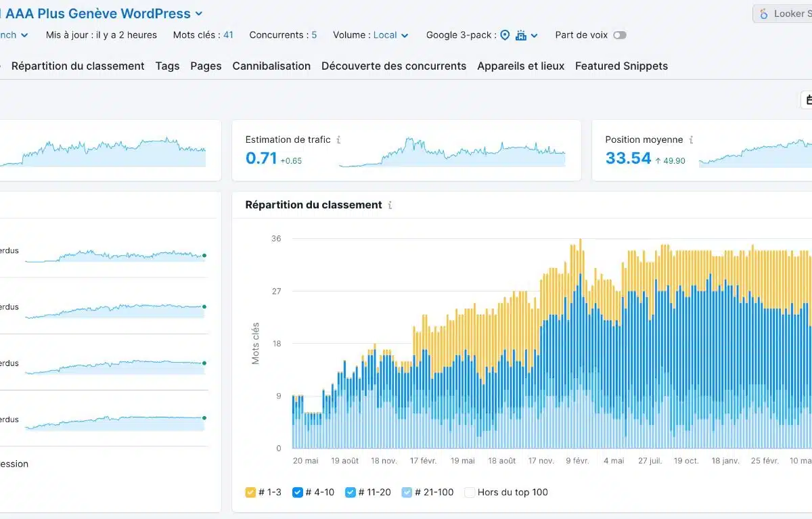The image size is (812, 519).
Task: Click info icon beside Estimation de trafic
Action: point(338,140)
